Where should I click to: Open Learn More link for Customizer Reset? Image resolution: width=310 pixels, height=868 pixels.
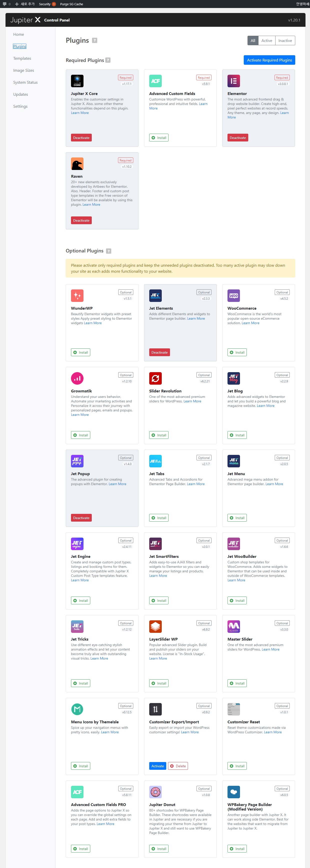point(272,732)
